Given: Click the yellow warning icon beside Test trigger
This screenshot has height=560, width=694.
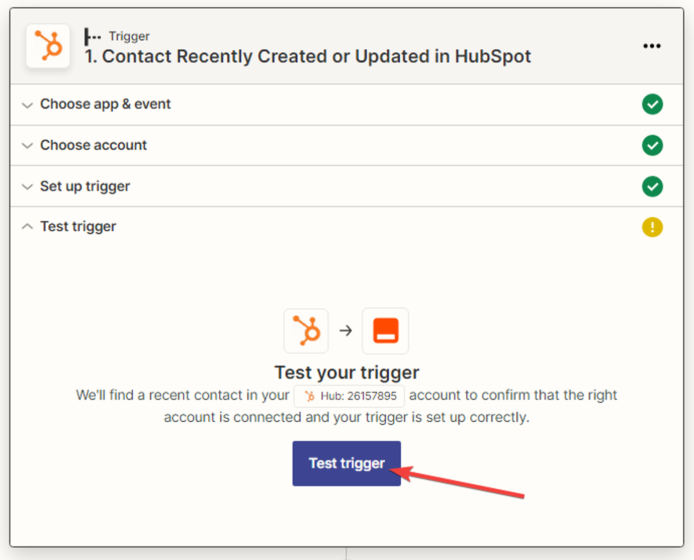Looking at the screenshot, I should 652,227.
